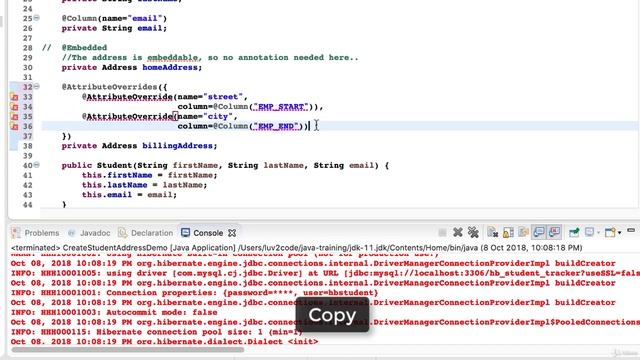Click the billingAddress field name
Image resolution: width=640 pixels, height=360 pixels.
[178, 146]
